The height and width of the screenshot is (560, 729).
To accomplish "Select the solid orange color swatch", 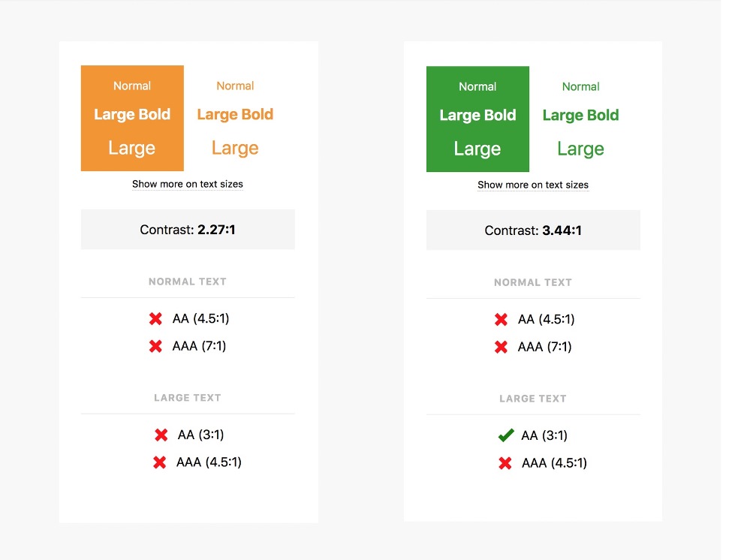I will [x=132, y=118].
